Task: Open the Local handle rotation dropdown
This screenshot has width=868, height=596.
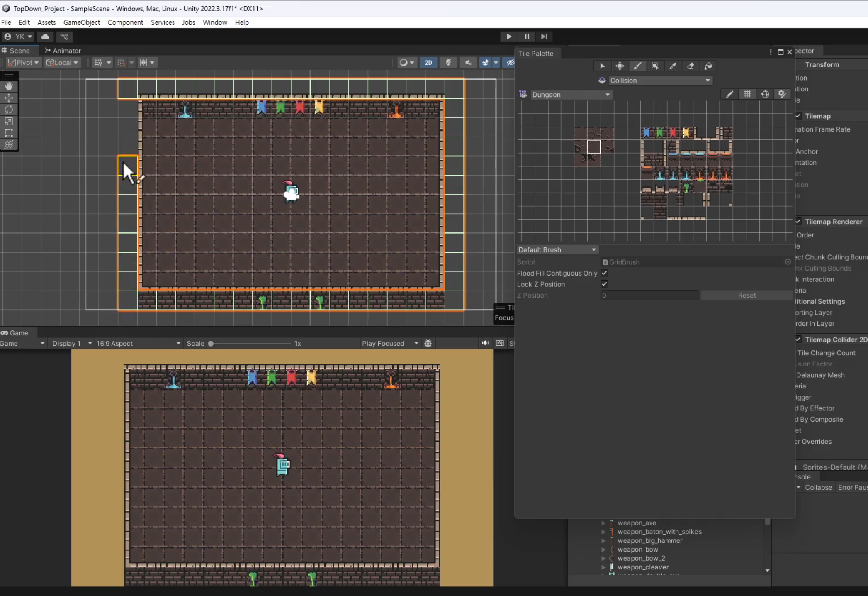Action: [x=62, y=62]
